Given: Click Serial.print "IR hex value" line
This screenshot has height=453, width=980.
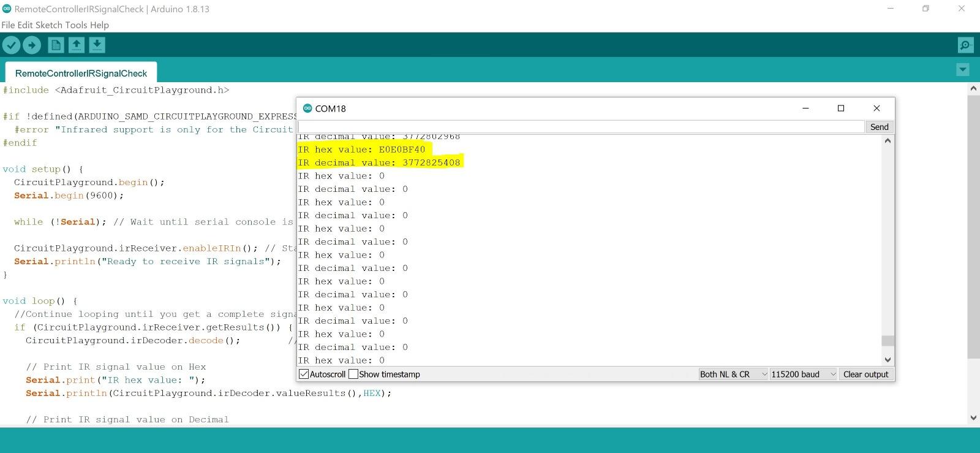Looking at the screenshot, I should tap(115, 380).
